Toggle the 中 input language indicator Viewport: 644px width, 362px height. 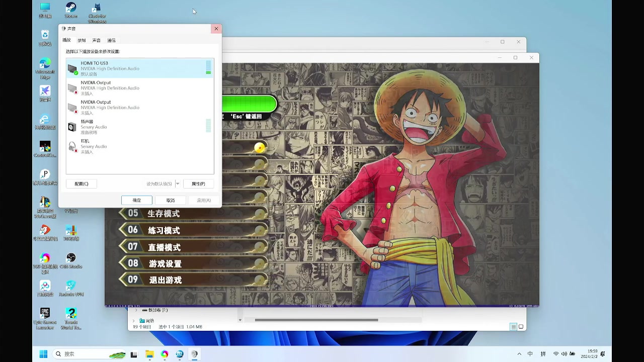point(530,354)
